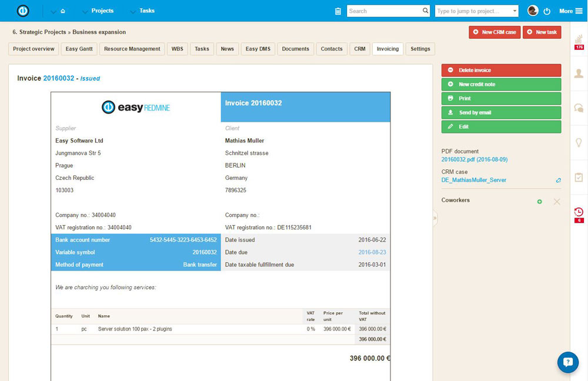This screenshot has width=588, height=381.
Task: Click the search magnifier icon
Action: click(x=425, y=11)
